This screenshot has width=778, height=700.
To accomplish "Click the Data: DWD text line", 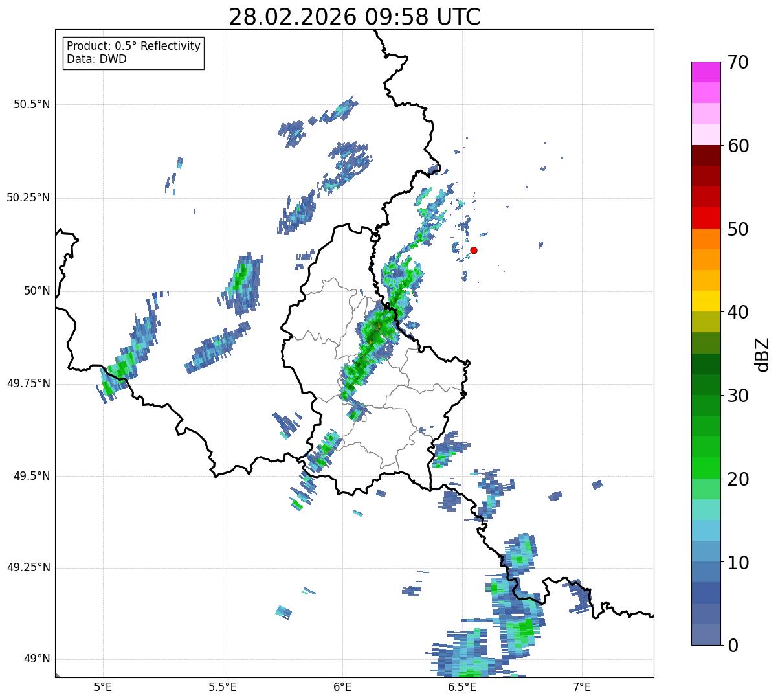I will [x=97, y=59].
